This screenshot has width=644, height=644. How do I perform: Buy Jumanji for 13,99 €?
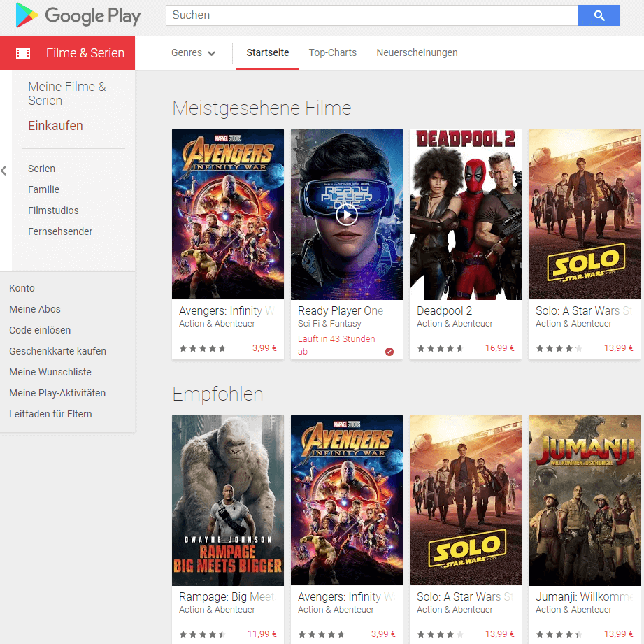coord(619,634)
